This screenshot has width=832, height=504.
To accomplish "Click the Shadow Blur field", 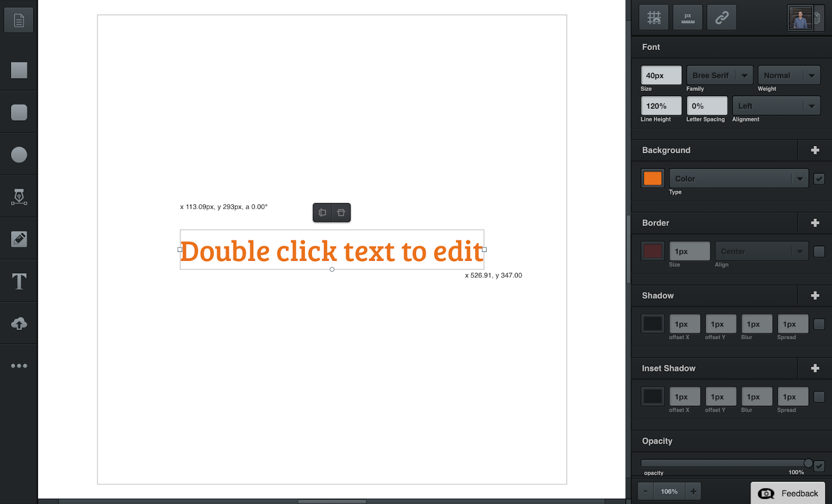I will tap(757, 324).
